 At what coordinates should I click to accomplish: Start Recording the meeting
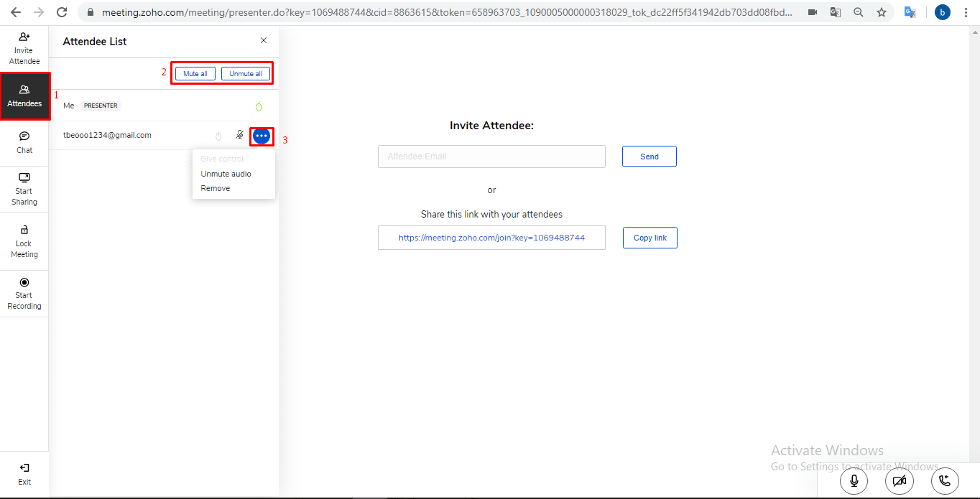tap(24, 294)
